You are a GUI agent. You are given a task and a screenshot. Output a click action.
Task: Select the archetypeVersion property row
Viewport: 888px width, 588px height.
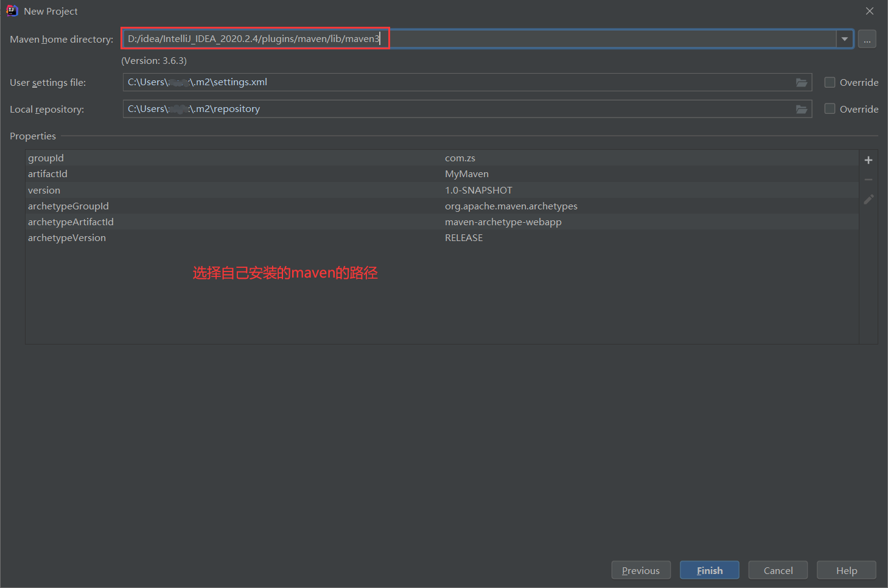pyautogui.click(x=442, y=237)
